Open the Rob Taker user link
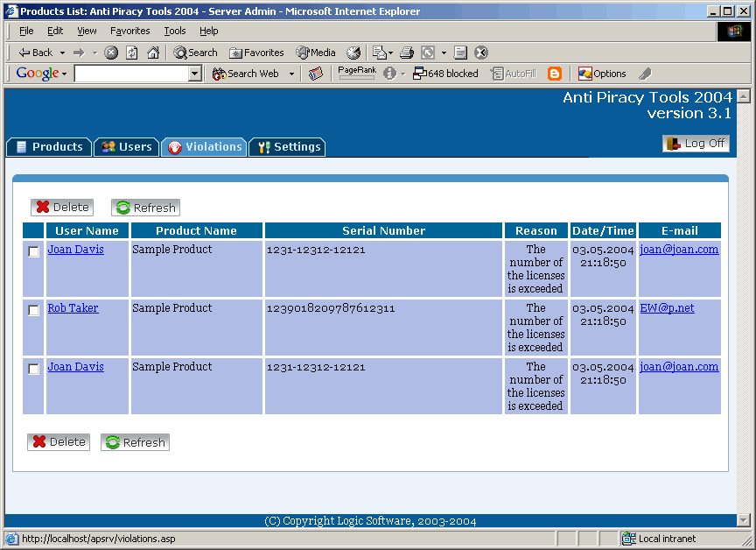The width and height of the screenshot is (756, 550). coord(73,307)
